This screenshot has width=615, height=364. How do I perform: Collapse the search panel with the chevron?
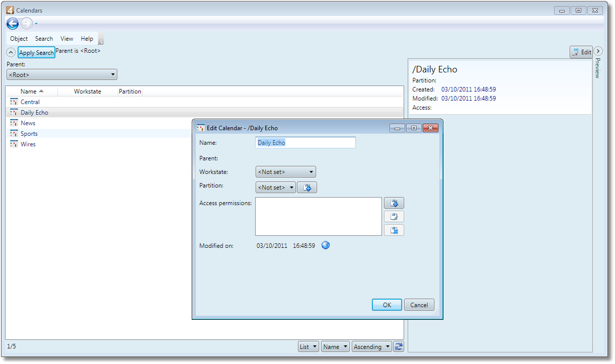click(11, 52)
